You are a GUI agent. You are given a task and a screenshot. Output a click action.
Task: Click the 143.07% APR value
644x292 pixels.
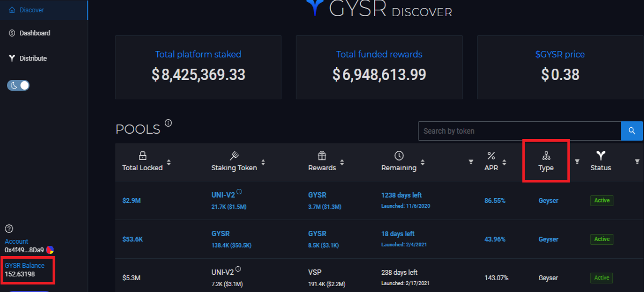click(496, 278)
